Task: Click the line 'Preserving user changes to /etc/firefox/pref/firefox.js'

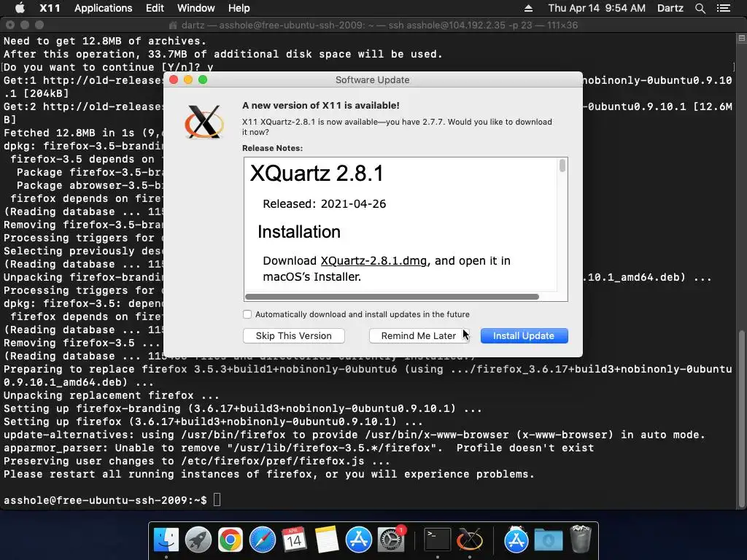Action: (197, 461)
